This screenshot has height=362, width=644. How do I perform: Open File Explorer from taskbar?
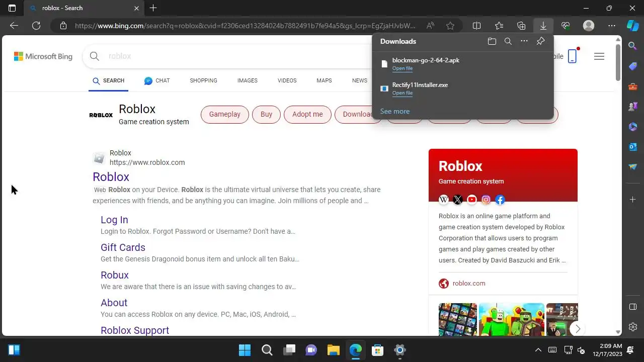coord(333,350)
